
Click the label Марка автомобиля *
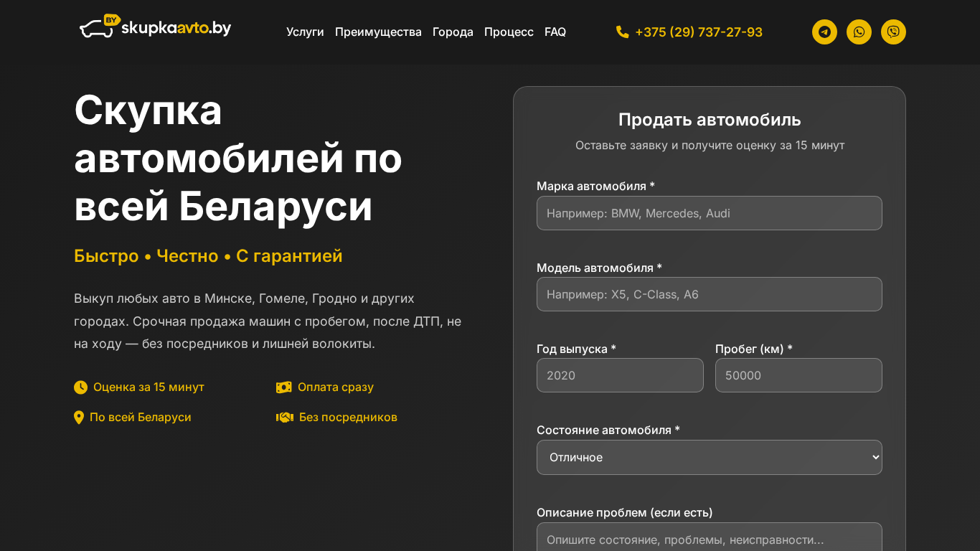click(595, 187)
